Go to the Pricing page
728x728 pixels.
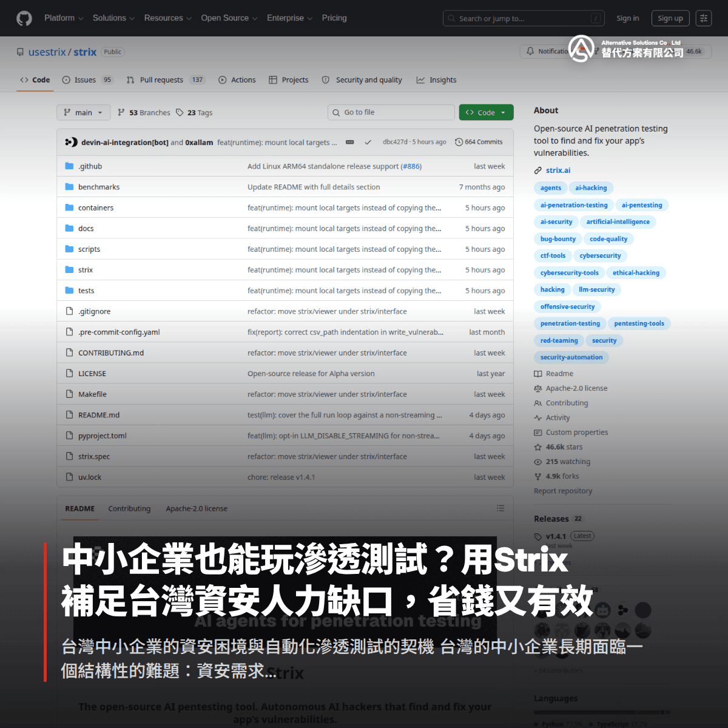tap(334, 18)
